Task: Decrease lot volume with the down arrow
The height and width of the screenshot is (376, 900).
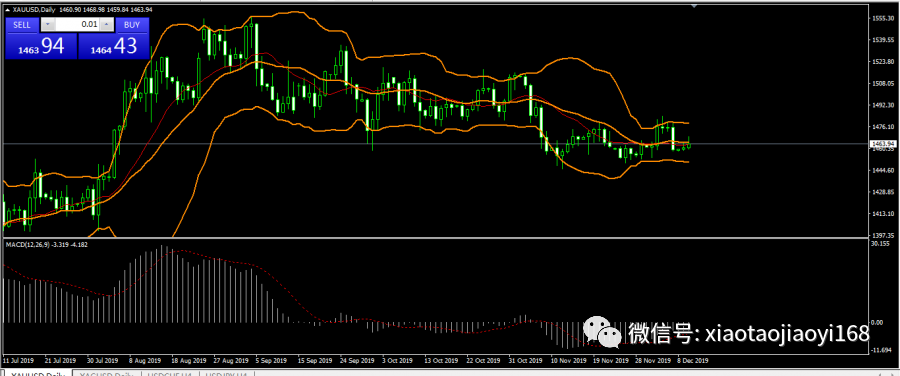Action: tap(49, 25)
